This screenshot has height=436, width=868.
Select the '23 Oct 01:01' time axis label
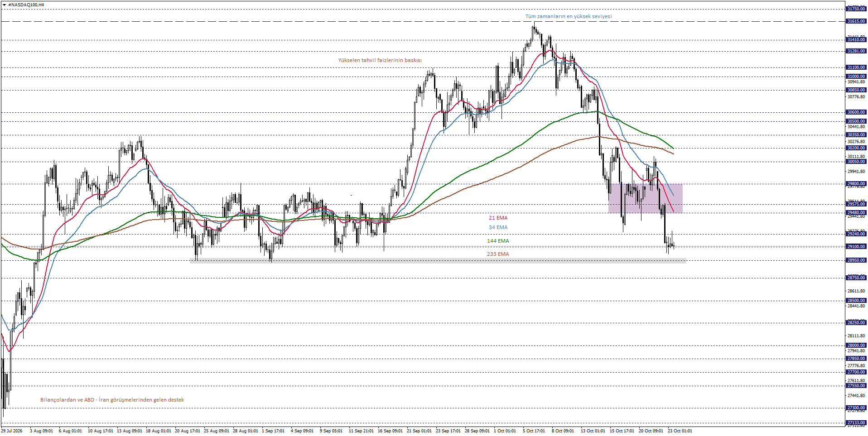coord(680,431)
